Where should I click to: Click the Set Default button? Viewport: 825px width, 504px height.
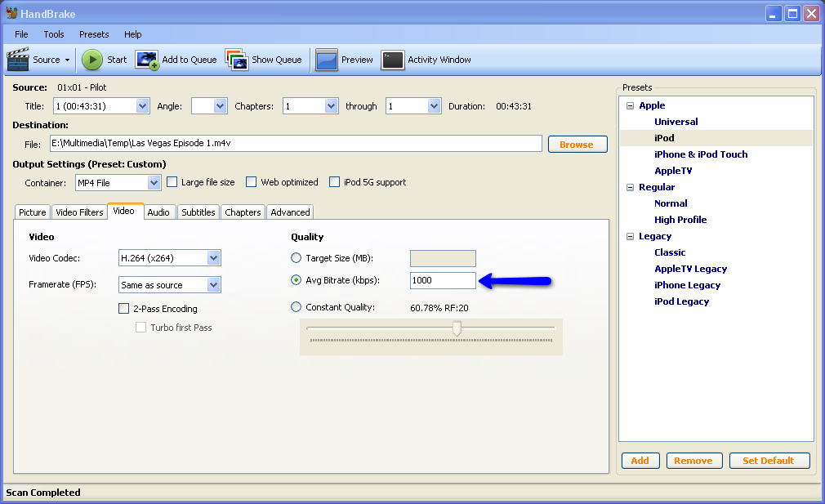pyautogui.click(x=769, y=461)
